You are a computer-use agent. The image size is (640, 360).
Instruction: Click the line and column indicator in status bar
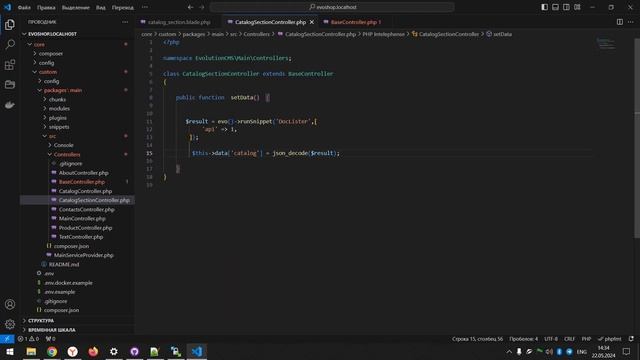coord(477,339)
